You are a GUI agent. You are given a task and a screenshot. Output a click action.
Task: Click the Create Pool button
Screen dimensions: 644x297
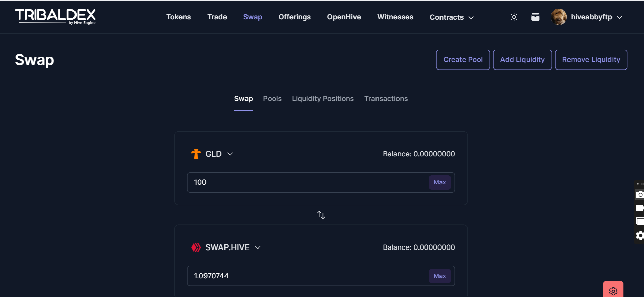[x=463, y=60]
